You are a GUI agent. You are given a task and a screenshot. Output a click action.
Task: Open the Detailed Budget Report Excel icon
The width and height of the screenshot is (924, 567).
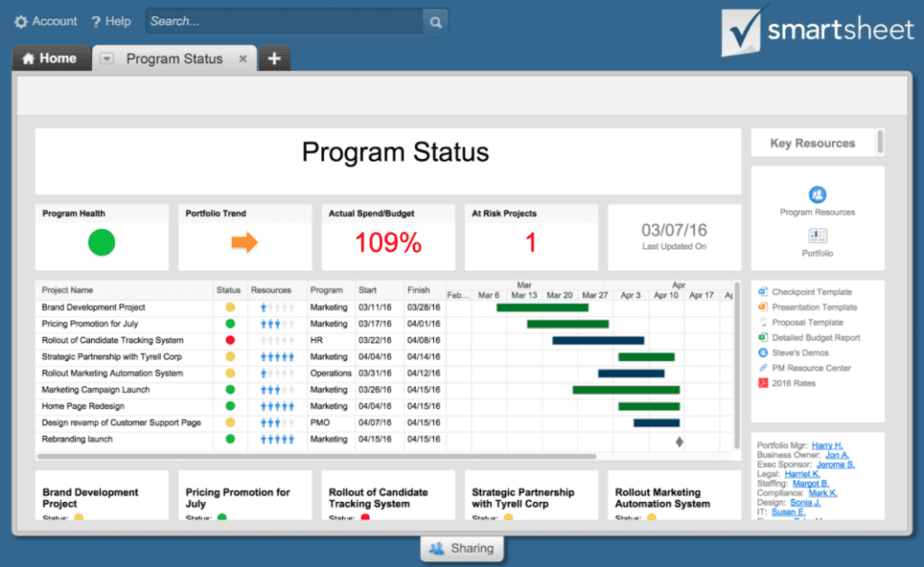762,339
